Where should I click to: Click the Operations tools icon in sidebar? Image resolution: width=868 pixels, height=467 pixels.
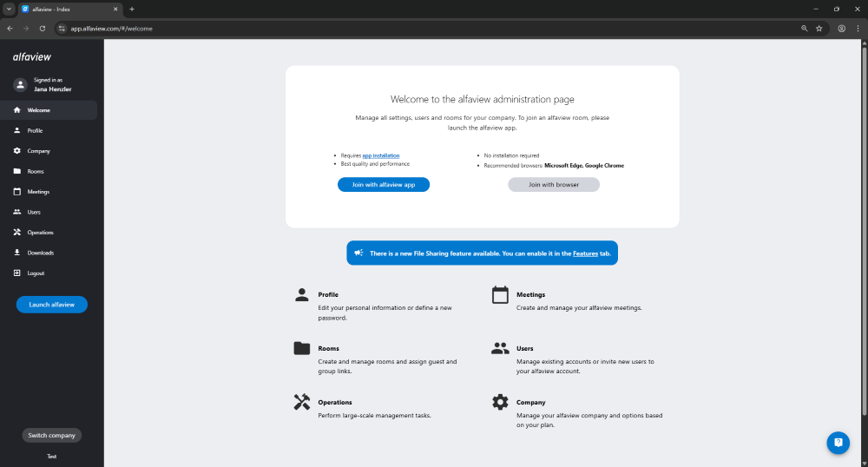(x=17, y=233)
